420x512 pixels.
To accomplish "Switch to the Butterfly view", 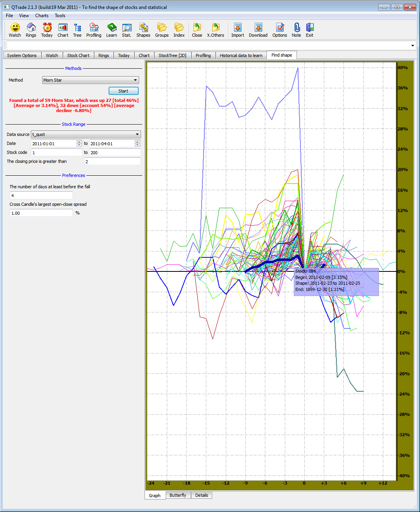I will [178, 495].
